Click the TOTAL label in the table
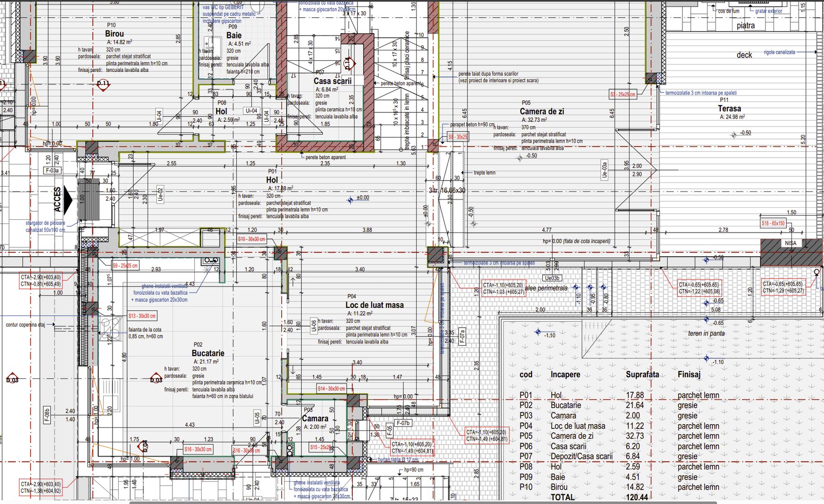824x504 pixels. pyautogui.click(x=562, y=497)
